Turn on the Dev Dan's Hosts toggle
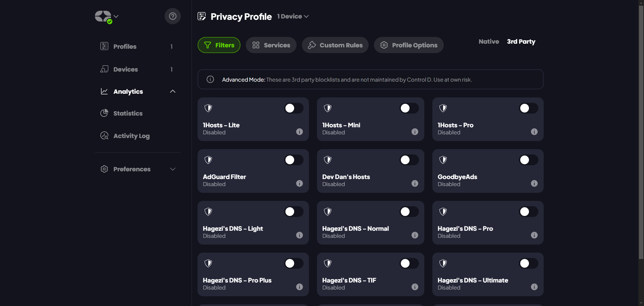The image size is (644, 306). [x=409, y=160]
